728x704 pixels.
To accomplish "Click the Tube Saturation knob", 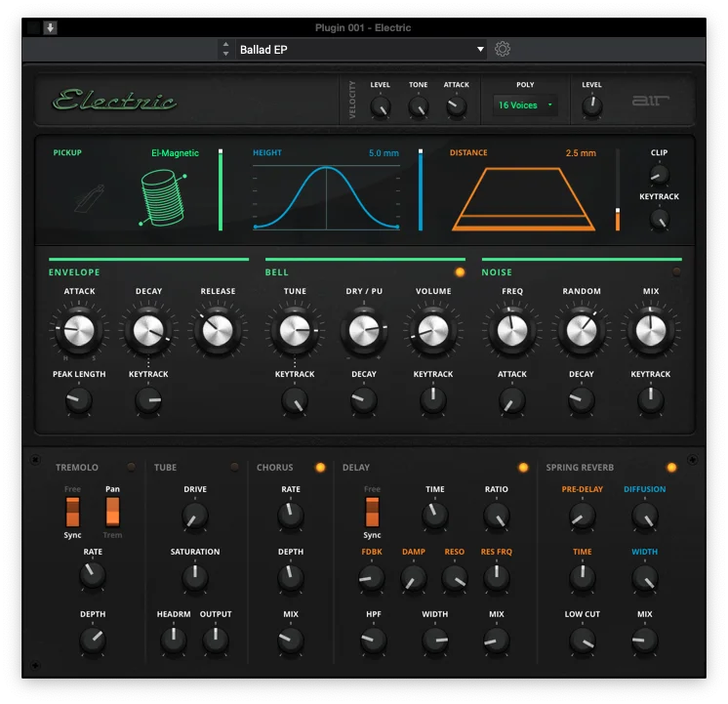I will tap(195, 578).
